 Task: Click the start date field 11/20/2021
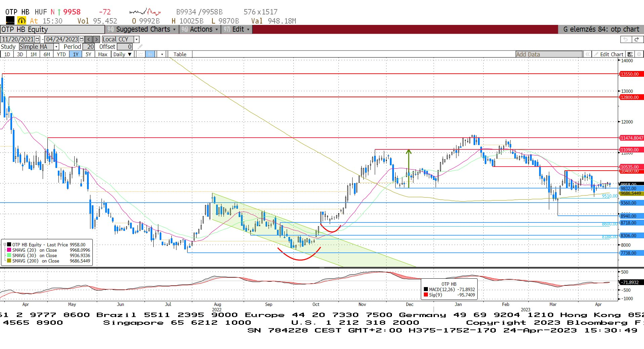coord(18,39)
